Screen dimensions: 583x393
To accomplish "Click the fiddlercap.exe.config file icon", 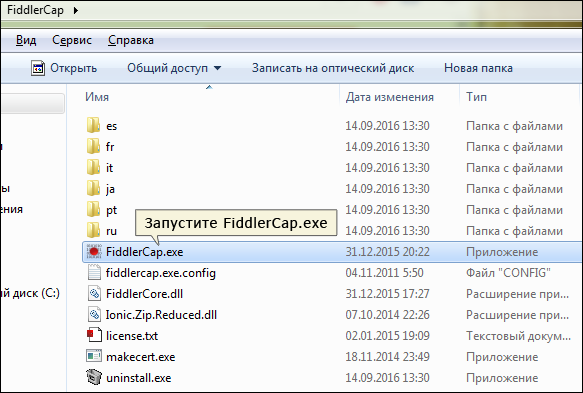I will (94, 273).
